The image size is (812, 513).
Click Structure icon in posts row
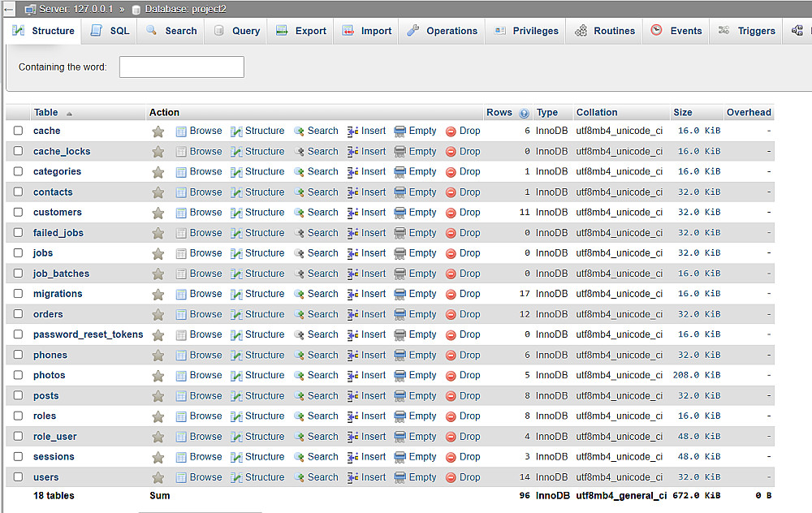[x=236, y=397]
